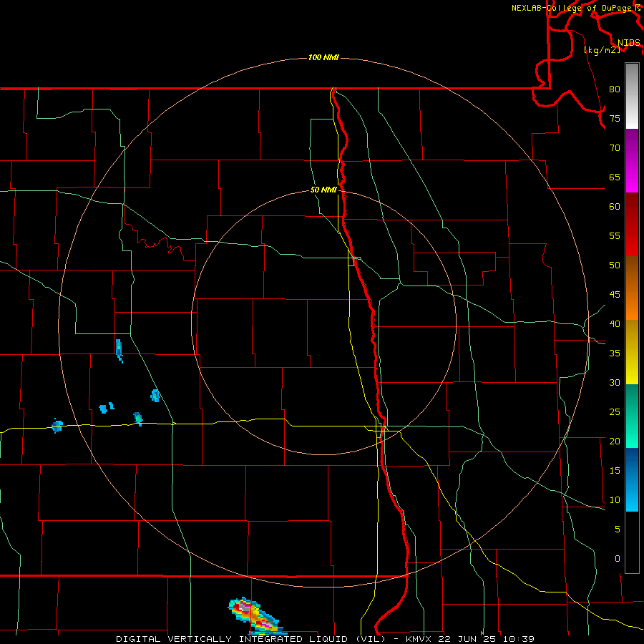Pick the dark red segment of the color bar
Screen dimensions: 644x644
[632, 225]
